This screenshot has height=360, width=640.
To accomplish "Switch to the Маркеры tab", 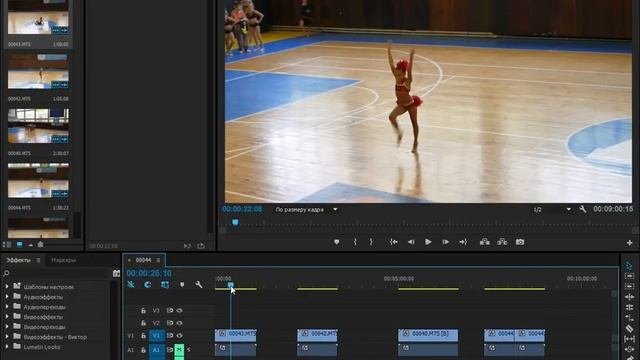I will pyautogui.click(x=64, y=260).
